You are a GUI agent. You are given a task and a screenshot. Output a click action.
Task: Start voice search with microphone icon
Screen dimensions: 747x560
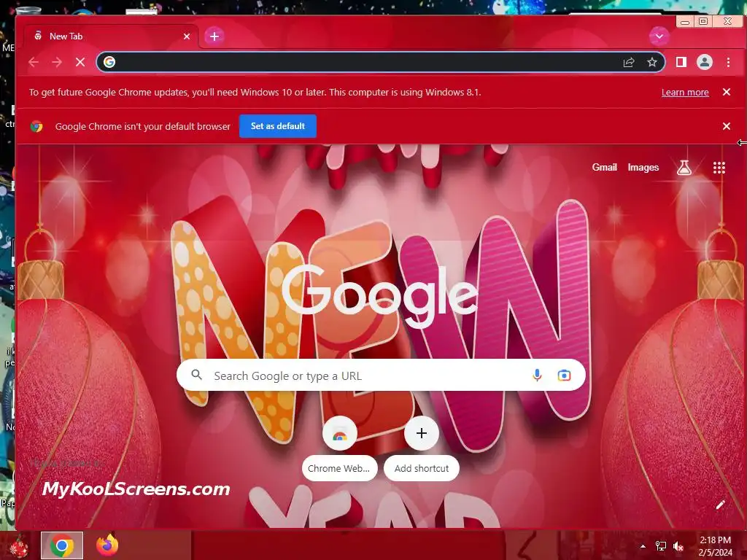(x=537, y=376)
